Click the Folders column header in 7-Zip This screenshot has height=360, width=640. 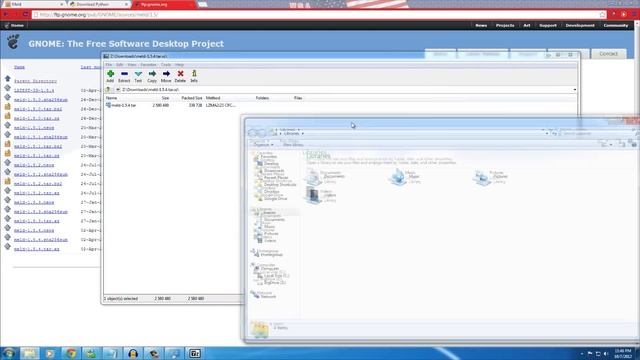(262, 98)
